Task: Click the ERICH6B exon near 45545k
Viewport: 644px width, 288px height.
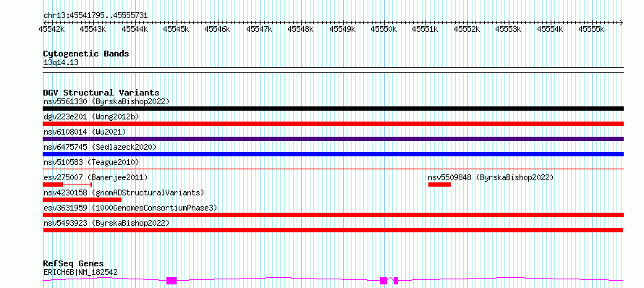Action: (x=171, y=281)
